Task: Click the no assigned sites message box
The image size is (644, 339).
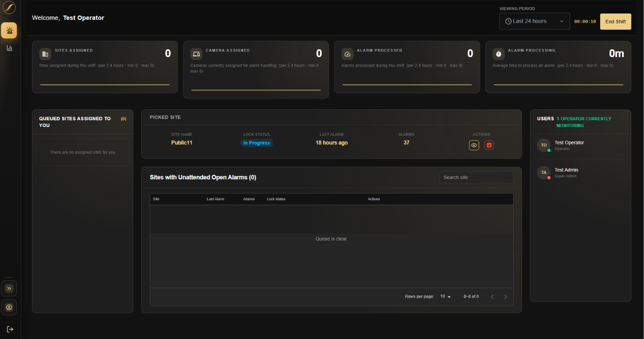Action: 83,152
